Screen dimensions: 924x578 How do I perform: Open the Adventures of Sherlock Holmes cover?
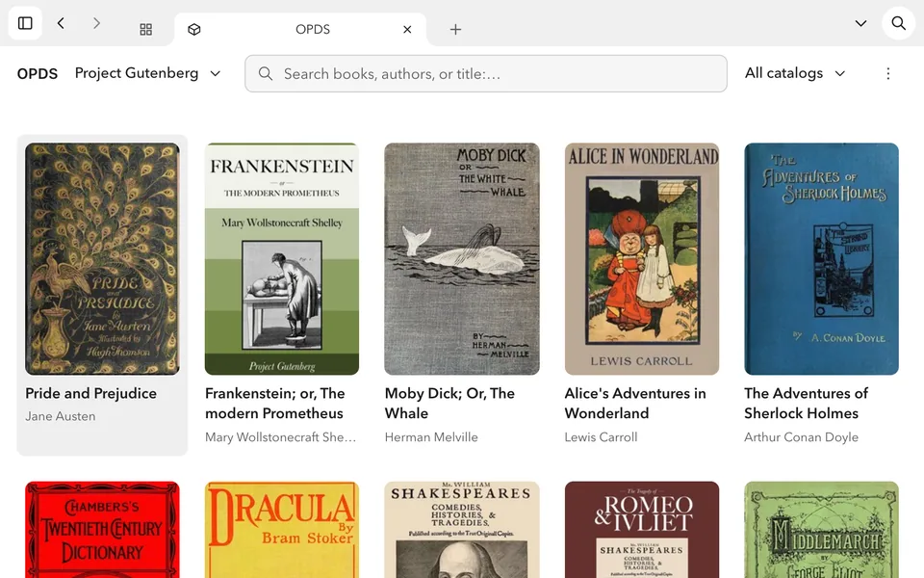[821, 259]
